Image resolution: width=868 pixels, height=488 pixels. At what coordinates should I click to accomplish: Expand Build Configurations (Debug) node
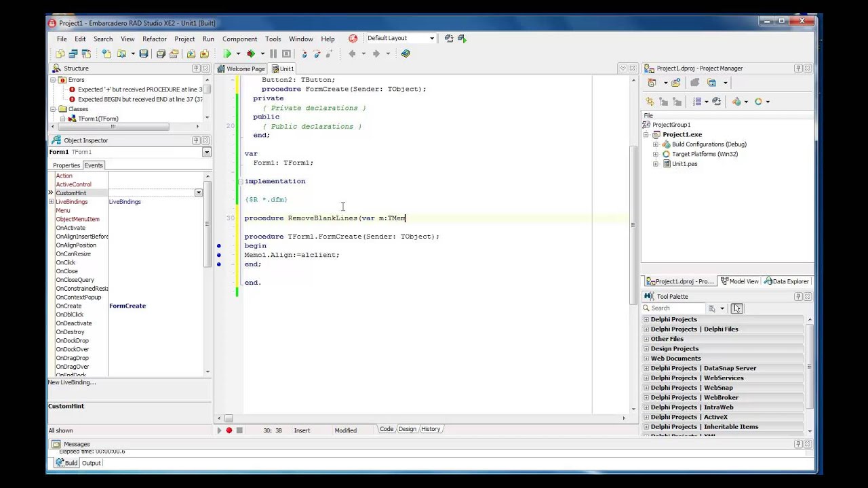click(x=656, y=144)
